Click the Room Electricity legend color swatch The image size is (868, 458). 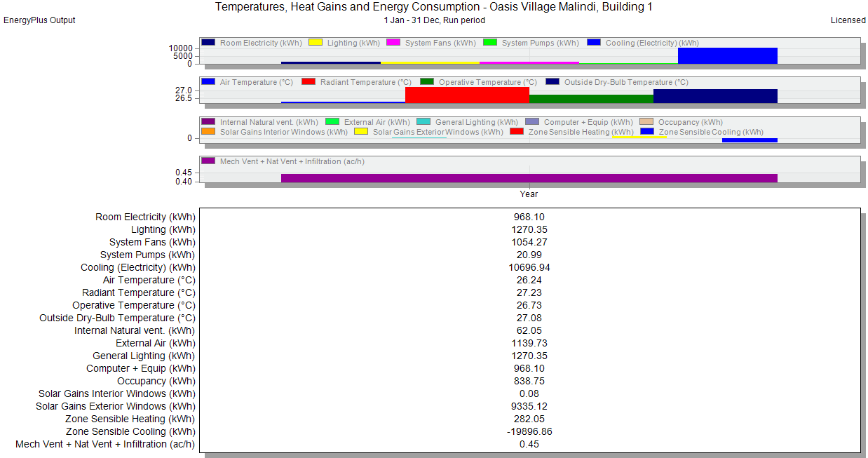pyautogui.click(x=208, y=43)
